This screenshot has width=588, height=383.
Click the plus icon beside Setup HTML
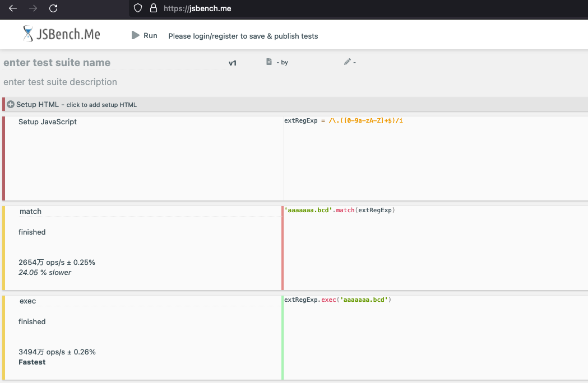pyautogui.click(x=11, y=105)
